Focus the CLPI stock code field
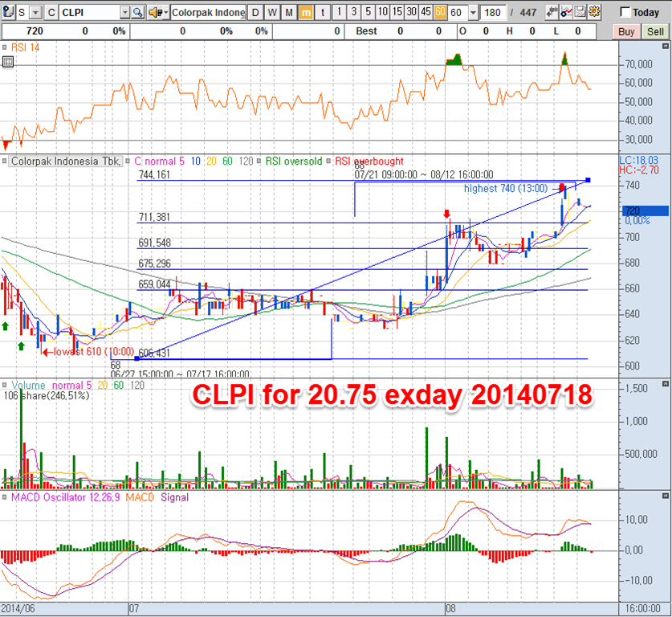 (x=90, y=12)
